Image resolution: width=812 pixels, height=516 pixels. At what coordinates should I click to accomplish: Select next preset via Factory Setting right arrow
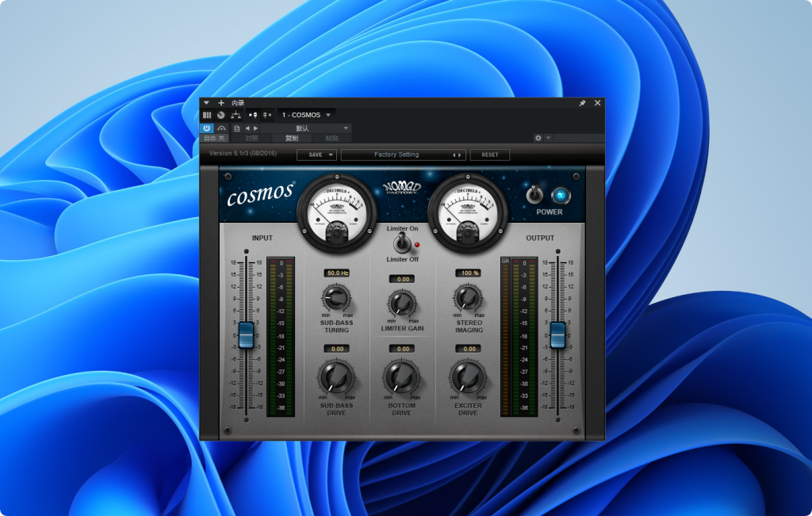[x=459, y=155]
